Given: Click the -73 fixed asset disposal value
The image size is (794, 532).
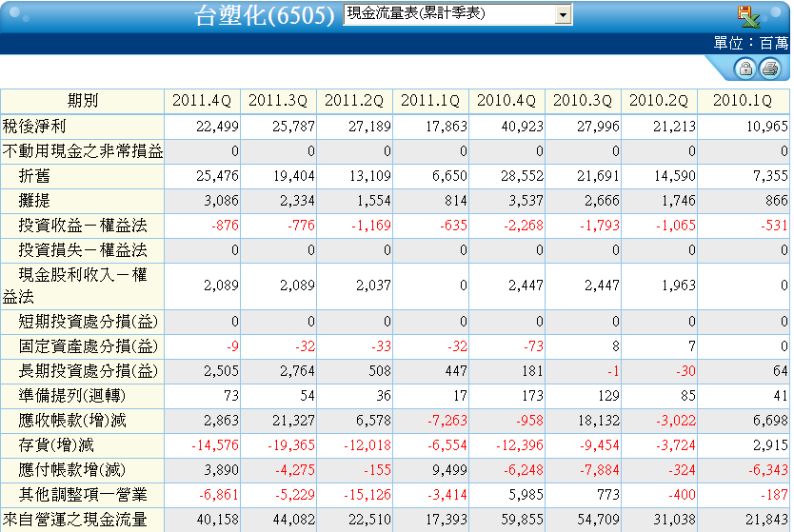Looking at the screenshot, I should click(x=533, y=346).
